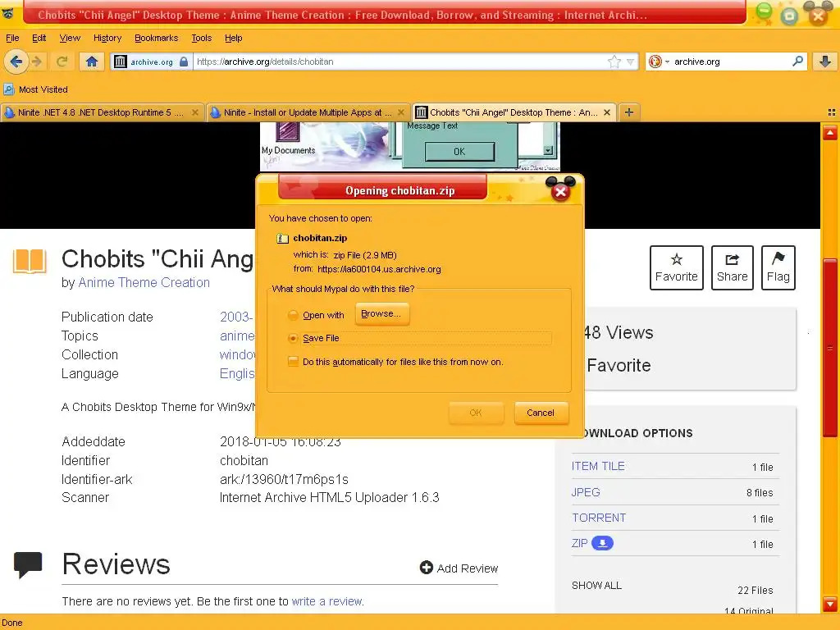
Task: Open the ITEM TILE download option
Action: click(x=598, y=466)
